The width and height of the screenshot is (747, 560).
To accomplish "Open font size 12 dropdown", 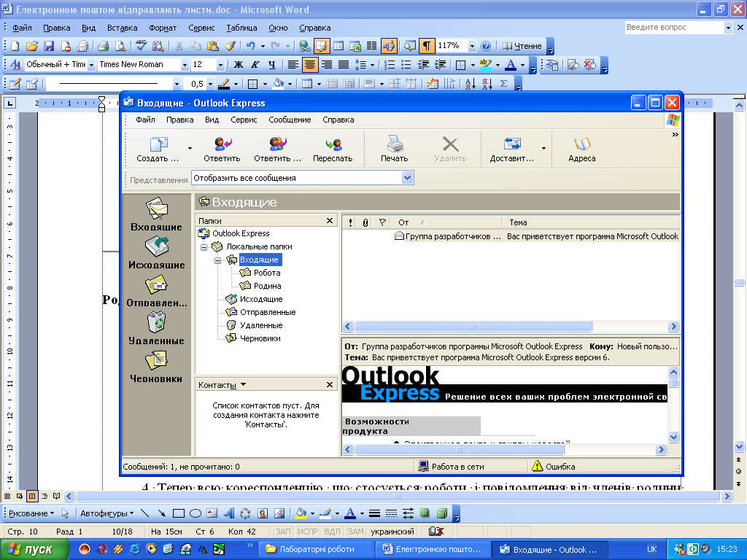I will [x=220, y=65].
